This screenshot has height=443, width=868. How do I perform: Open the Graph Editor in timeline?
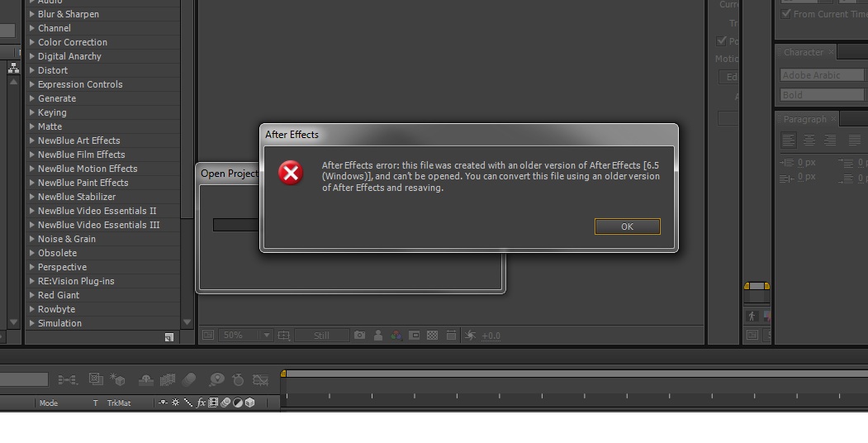click(x=260, y=380)
